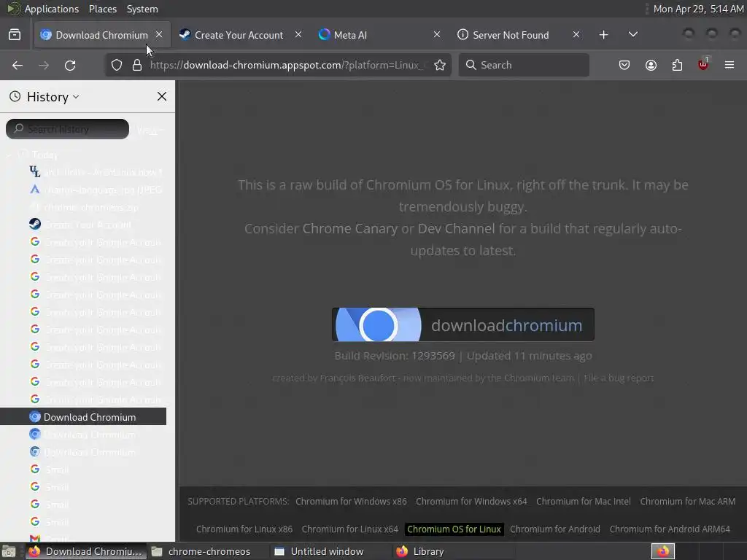
Task: Select Chromium for Windows x86 platform
Action: 351,502
